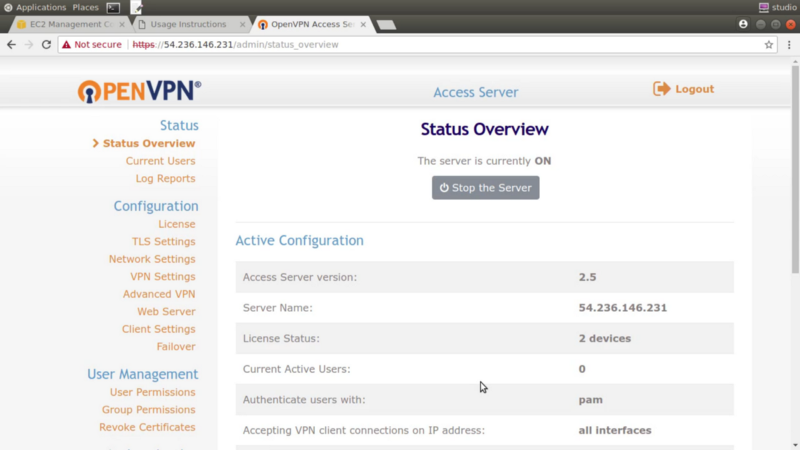Click the Access Server header text
Screen dimensions: 800x450
tap(476, 92)
